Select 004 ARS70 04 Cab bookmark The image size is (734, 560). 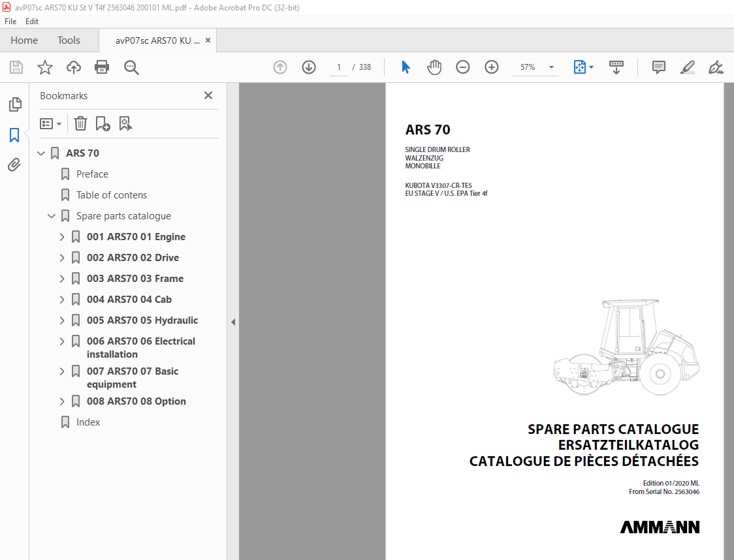click(129, 300)
